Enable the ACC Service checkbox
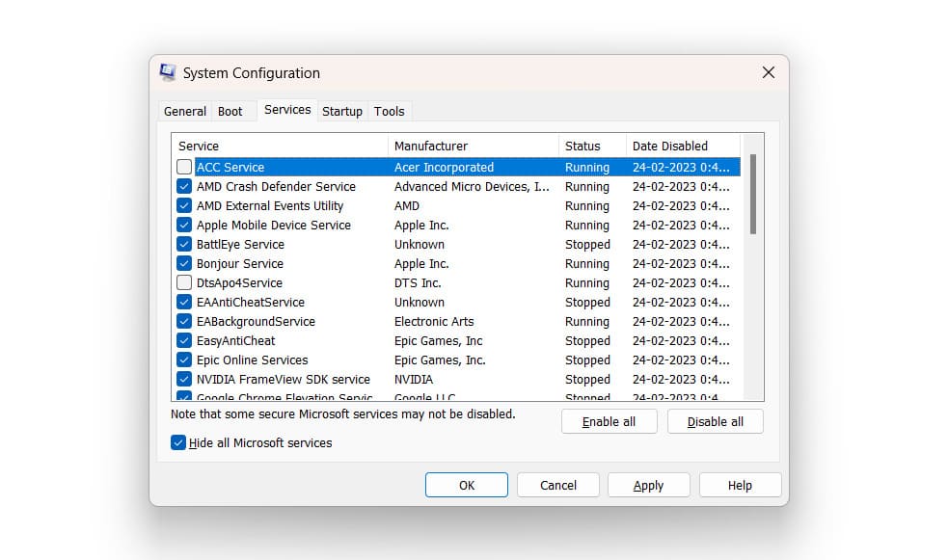The image size is (948, 560). click(184, 167)
